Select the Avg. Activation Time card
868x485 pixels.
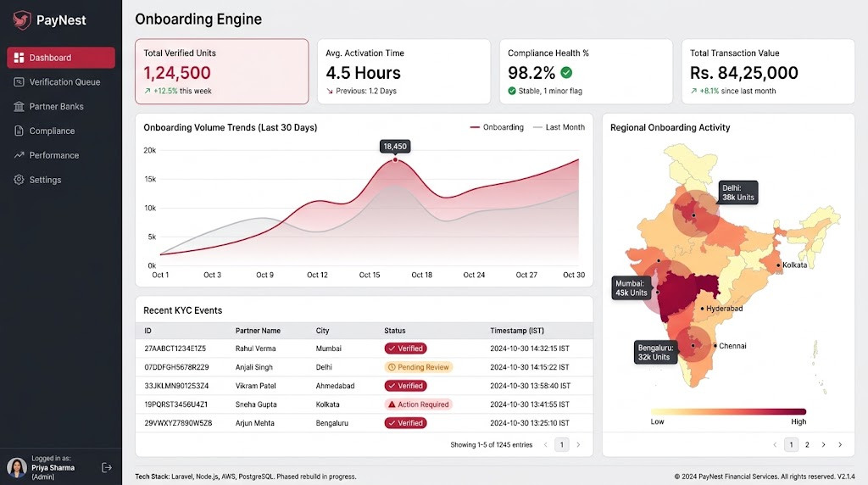click(404, 71)
